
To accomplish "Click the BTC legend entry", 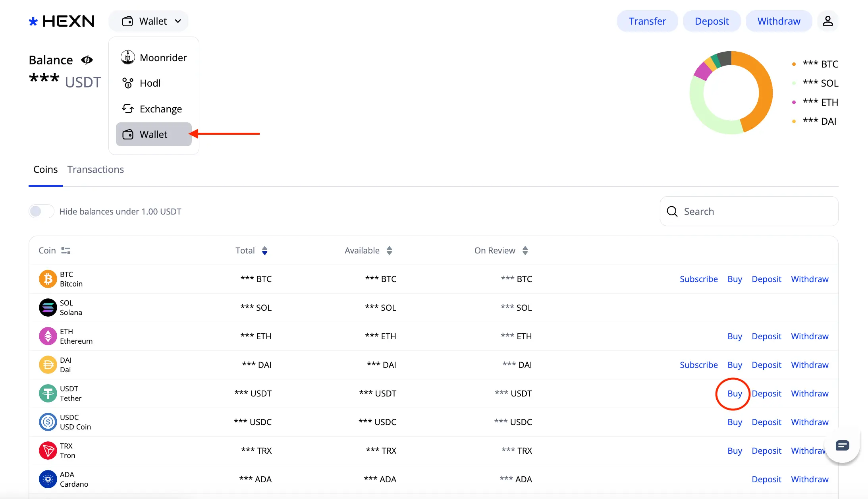I will click(815, 64).
